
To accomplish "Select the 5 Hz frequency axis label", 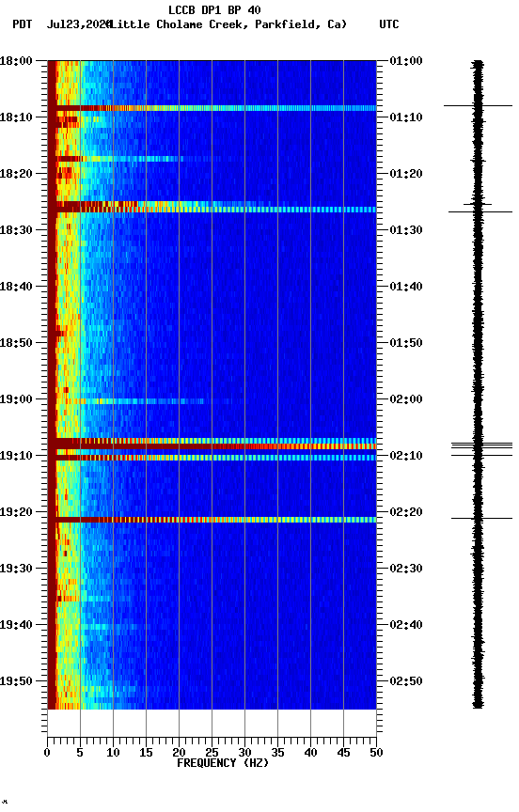I will (x=80, y=753).
